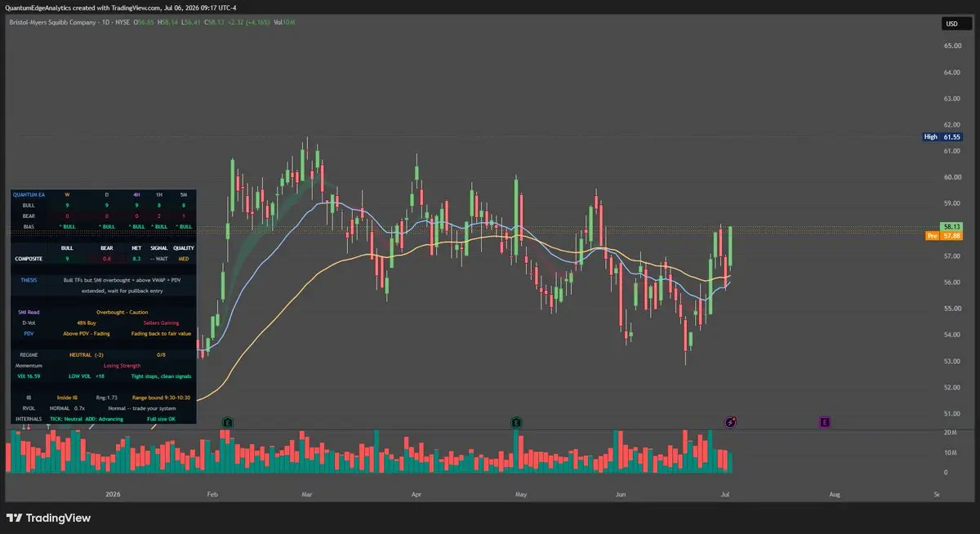Click the 2026 year label on time axis

pyautogui.click(x=113, y=494)
